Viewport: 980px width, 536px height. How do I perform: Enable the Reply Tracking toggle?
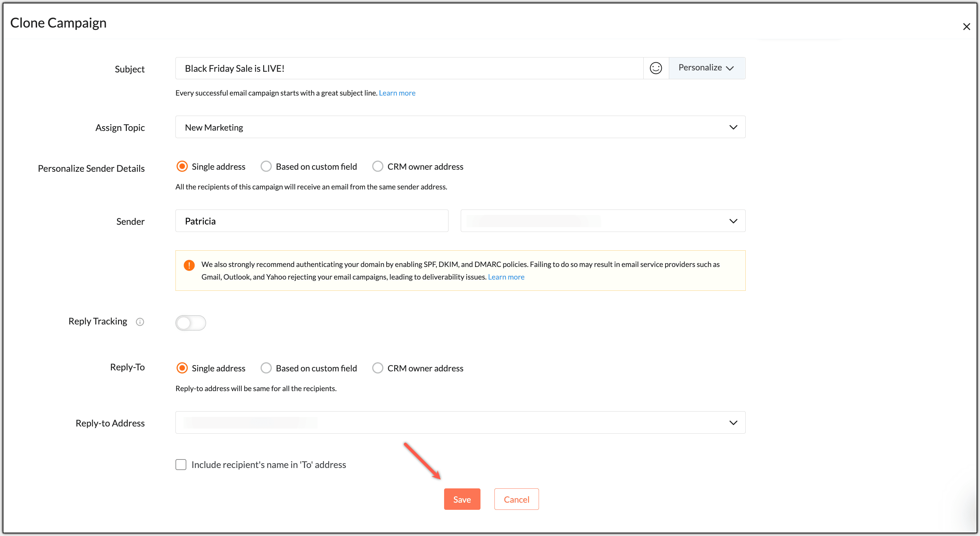[x=191, y=323]
